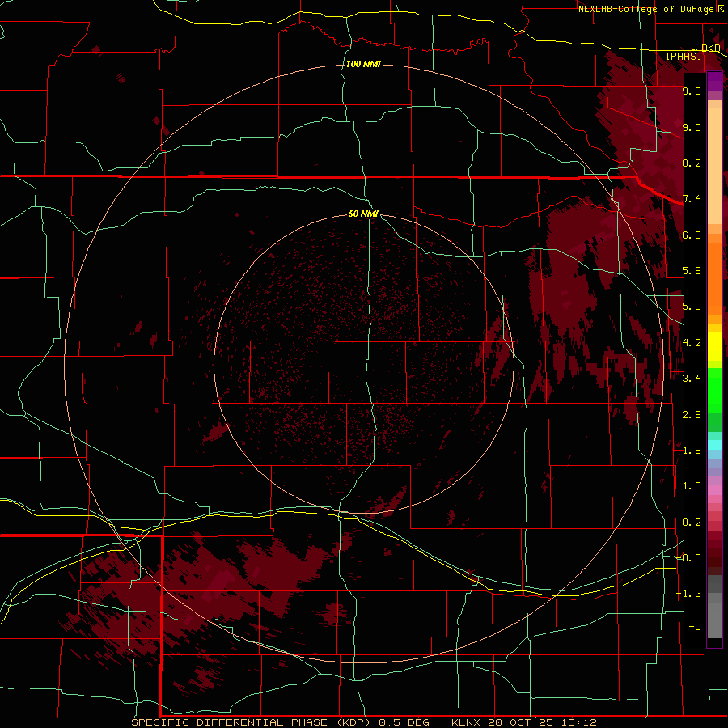Click the NEXLAB-College of DuPage credit text
The width and height of the screenshot is (728, 728).
click(x=647, y=9)
